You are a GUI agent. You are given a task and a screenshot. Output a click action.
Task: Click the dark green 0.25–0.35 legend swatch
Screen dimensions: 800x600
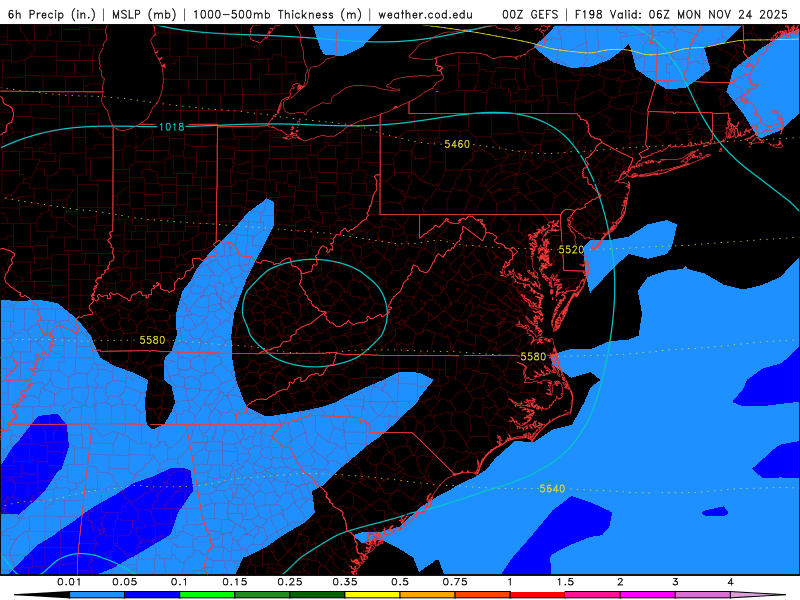pos(317,595)
